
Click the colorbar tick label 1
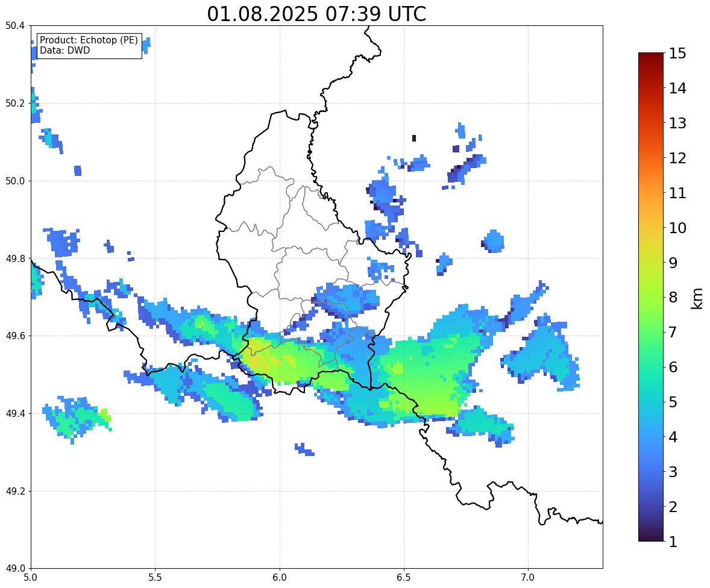tap(673, 542)
